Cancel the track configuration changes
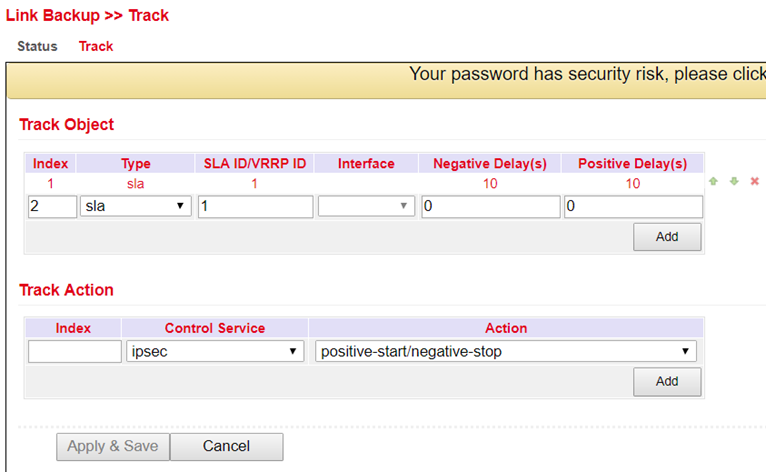766x472 pixels. click(x=226, y=447)
